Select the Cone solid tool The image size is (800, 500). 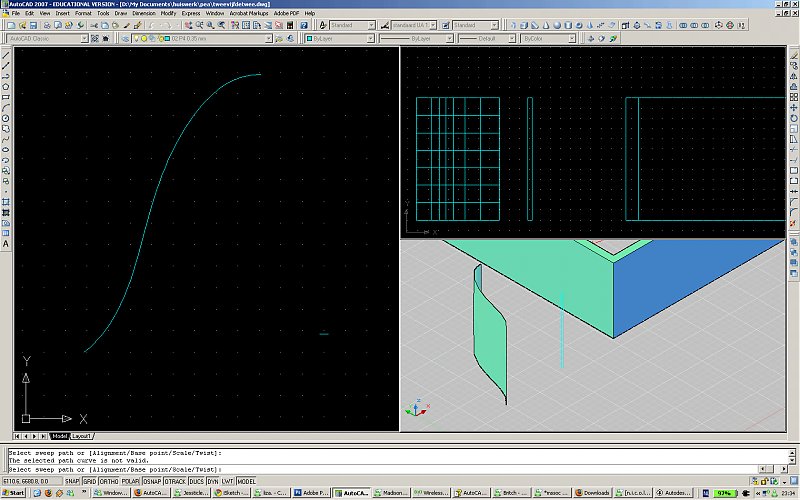[546, 25]
